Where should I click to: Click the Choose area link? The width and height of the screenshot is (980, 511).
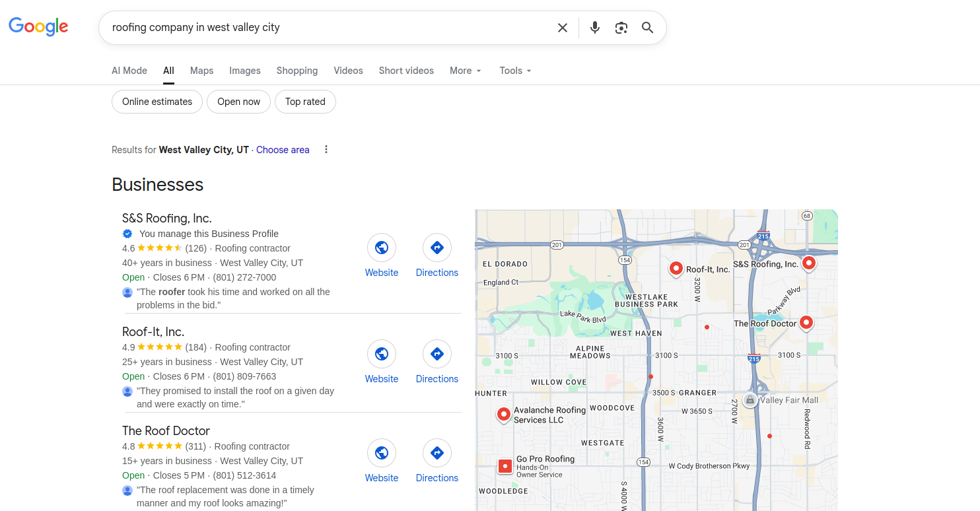pyautogui.click(x=283, y=150)
